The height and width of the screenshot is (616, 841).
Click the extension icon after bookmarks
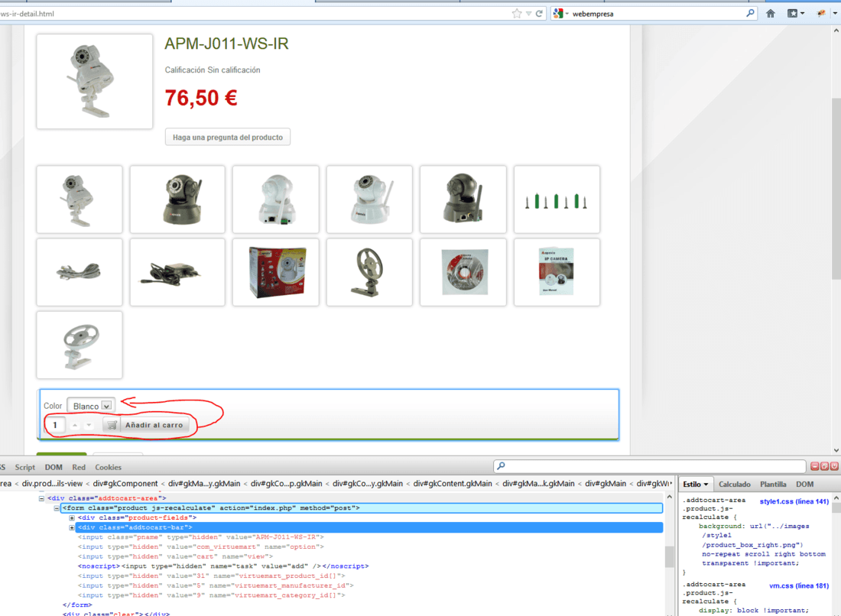[821, 14]
